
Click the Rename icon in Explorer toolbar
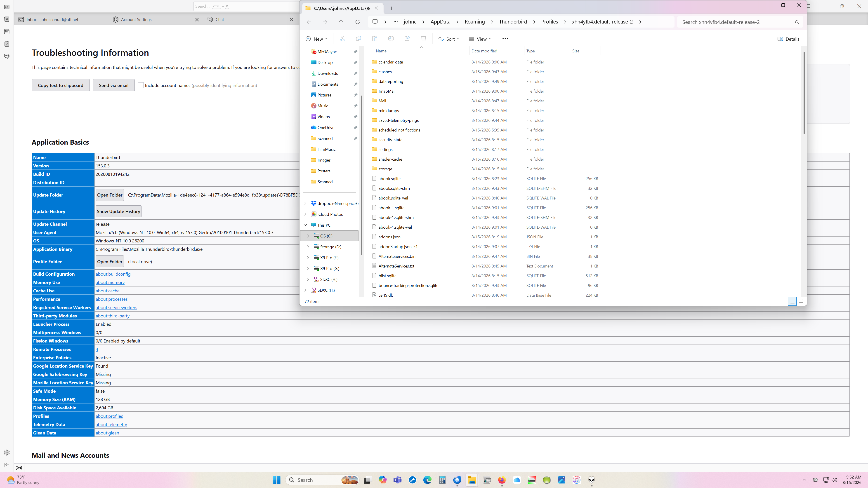click(x=391, y=39)
